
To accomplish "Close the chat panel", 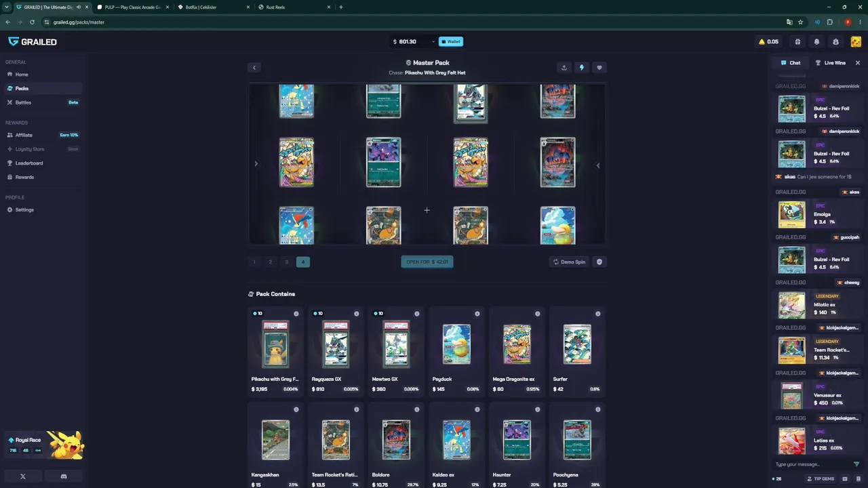I will click(857, 63).
